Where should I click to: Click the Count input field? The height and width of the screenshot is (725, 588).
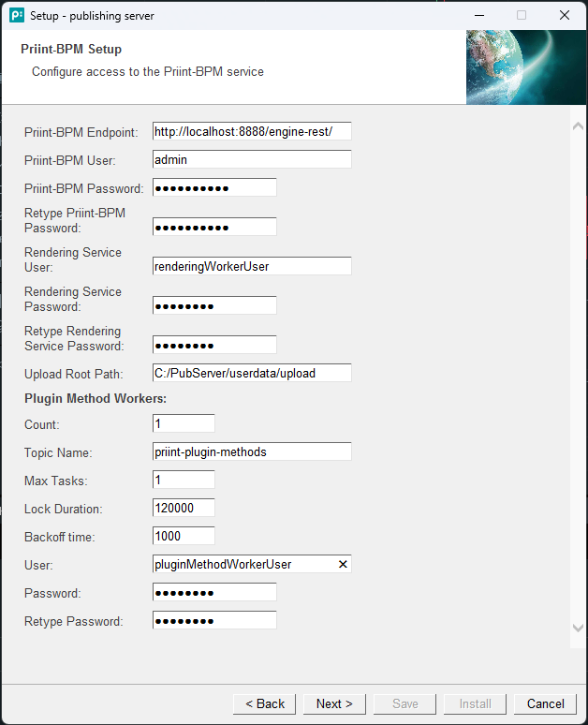tap(184, 423)
